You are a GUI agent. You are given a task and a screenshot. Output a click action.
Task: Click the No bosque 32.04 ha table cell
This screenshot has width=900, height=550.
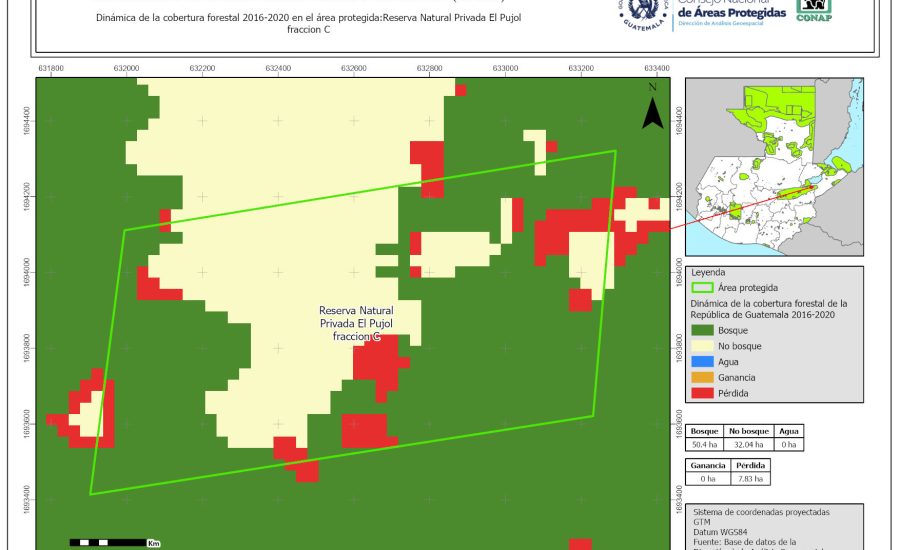click(x=745, y=444)
